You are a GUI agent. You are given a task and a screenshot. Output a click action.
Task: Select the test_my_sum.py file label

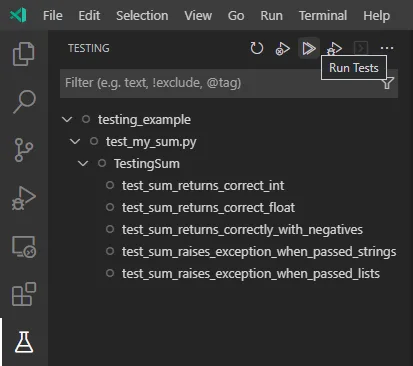(x=151, y=142)
